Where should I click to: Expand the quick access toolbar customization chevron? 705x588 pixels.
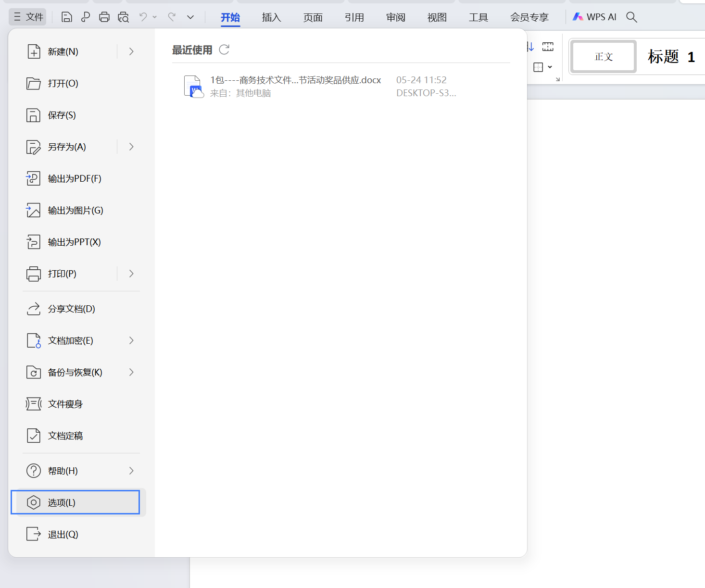190,17
